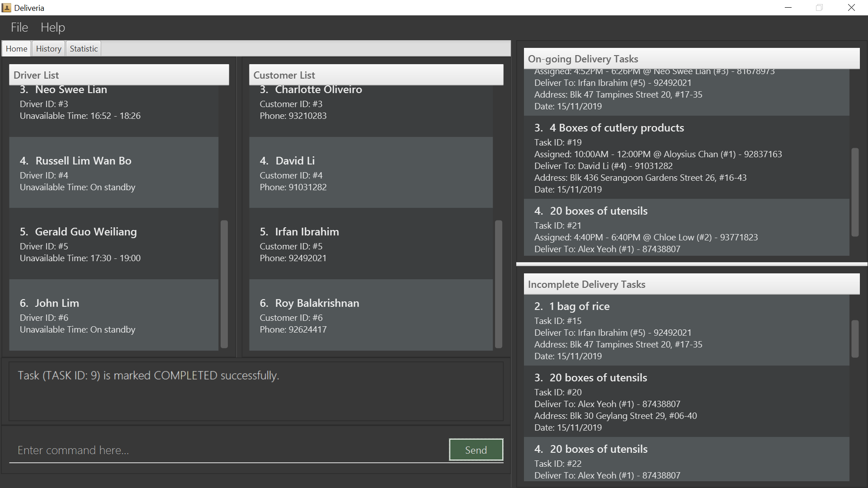This screenshot has width=868, height=488.
Task: Select customer Irfan Ibrahim card
Action: coord(371,244)
